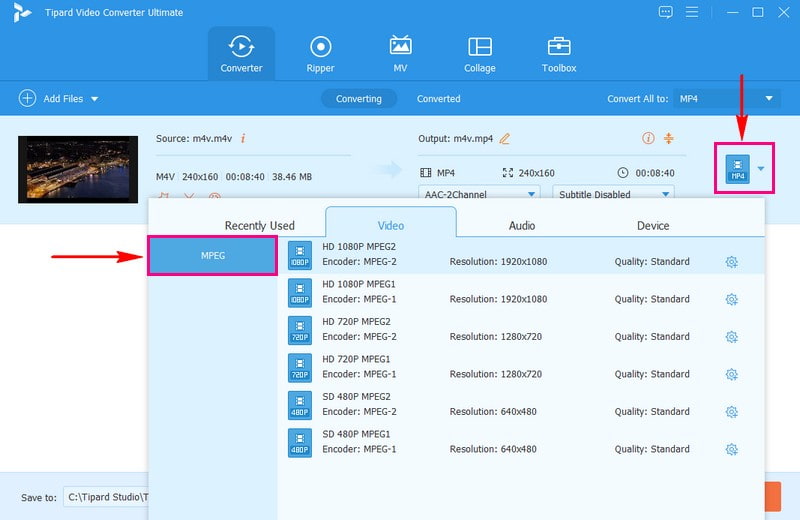Open the MV maker module

pos(400,54)
